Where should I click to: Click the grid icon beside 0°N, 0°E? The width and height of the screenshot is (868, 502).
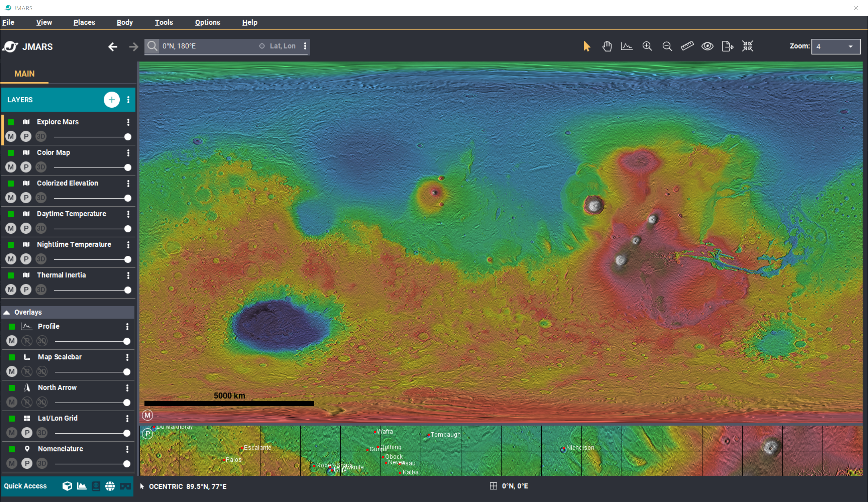pyautogui.click(x=493, y=486)
